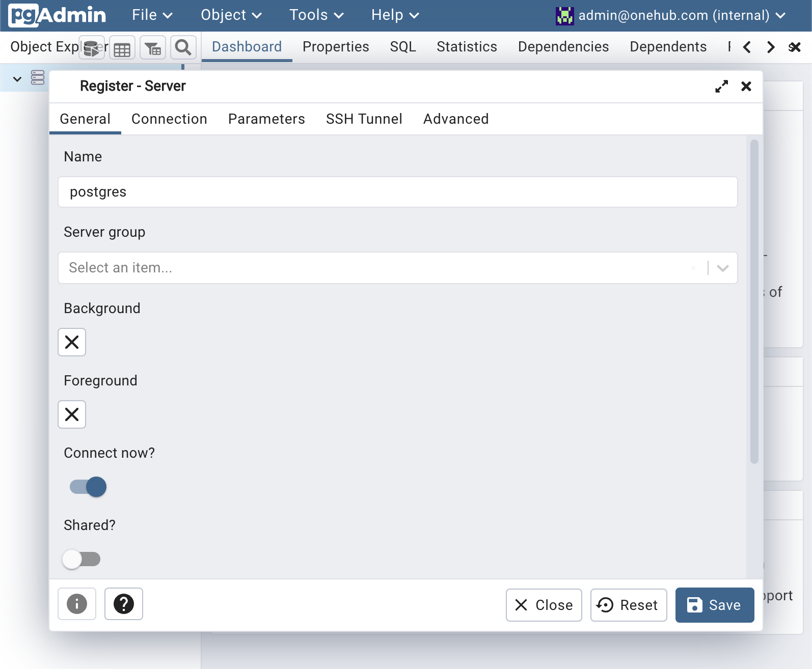Click the help question mark button
The height and width of the screenshot is (669, 812).
[x=124, y=604]
